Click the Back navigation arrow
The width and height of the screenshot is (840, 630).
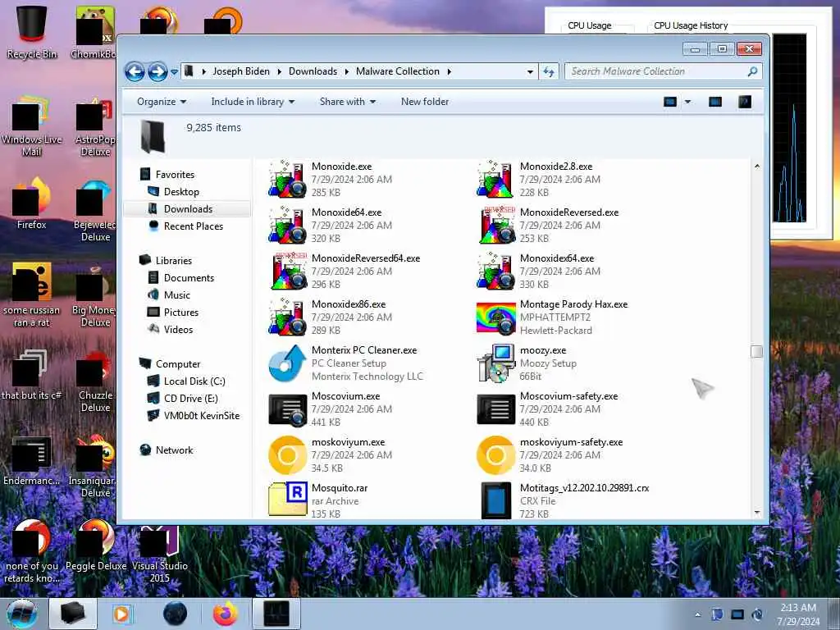(135, 71)
